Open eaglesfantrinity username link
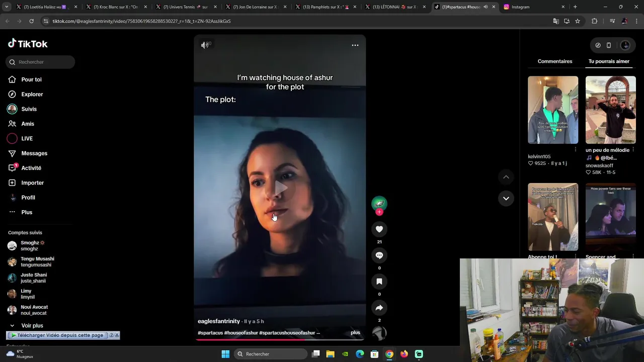This screenshot has height=362, width=644. [x=219, y=321]
